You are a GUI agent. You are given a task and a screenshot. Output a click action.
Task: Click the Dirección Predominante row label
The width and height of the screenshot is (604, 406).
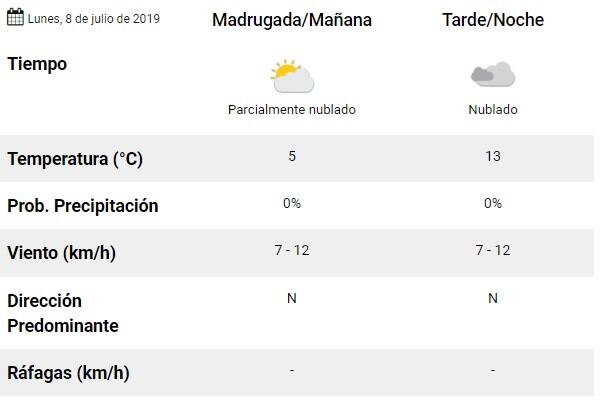coord(62,313)
